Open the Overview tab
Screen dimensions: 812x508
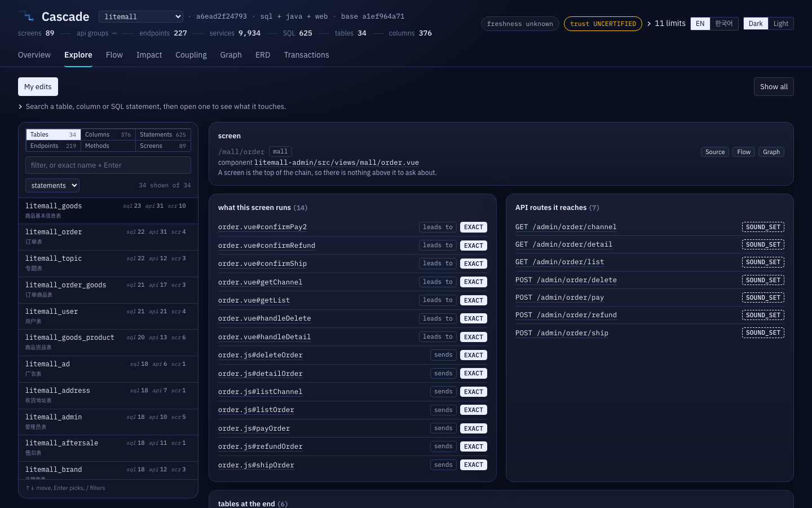pyautogui.click(x=34, y=55)
